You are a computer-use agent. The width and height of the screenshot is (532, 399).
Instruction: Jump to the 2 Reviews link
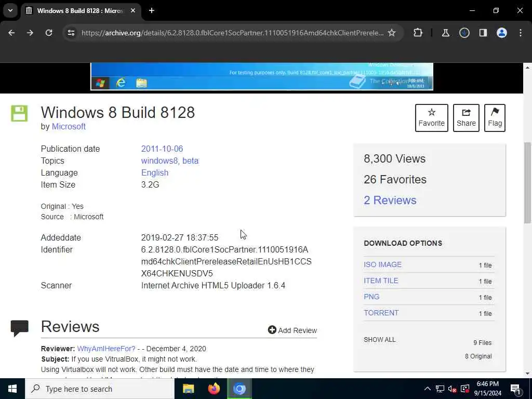[390, 200]
